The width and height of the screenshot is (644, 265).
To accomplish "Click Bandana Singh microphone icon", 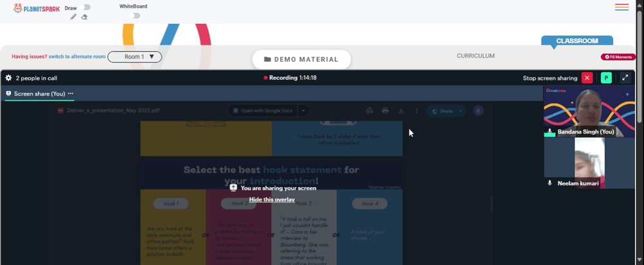I will [549, 132].
